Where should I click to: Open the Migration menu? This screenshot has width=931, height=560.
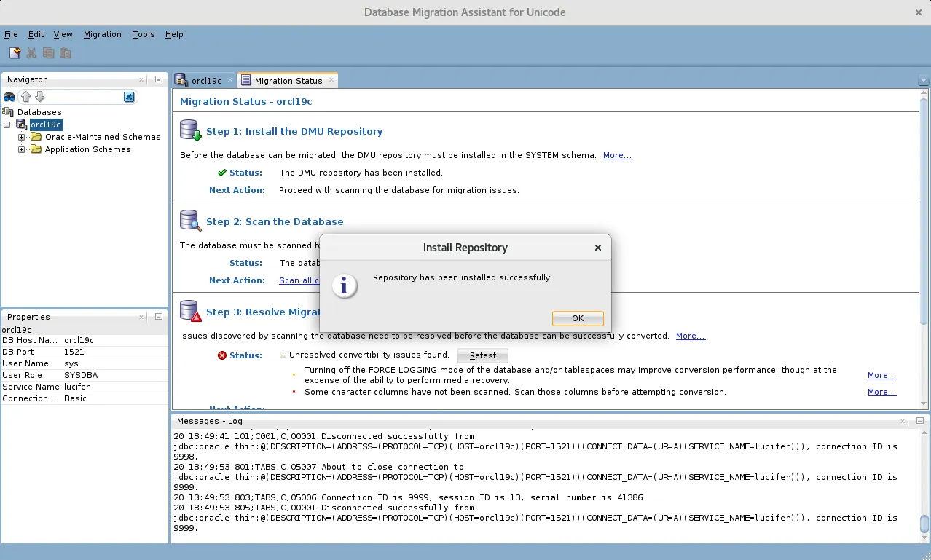tap(102, 34)
